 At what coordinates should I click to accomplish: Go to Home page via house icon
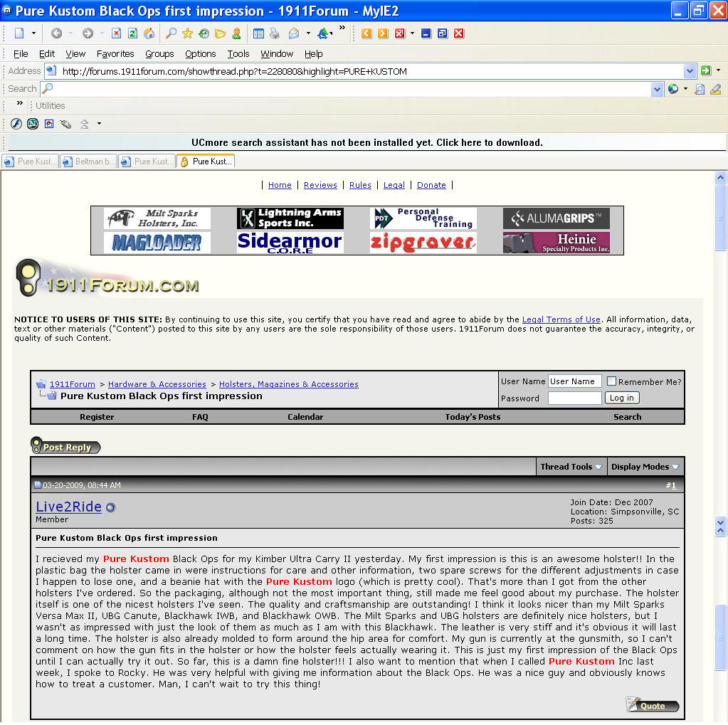point(149,33)
